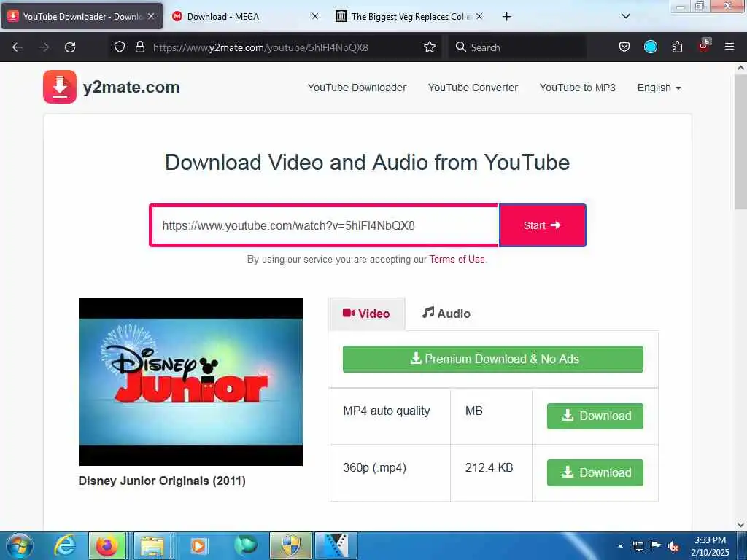The image size is (747, 560).
Task: Bookmark this page with the star icon
Action: coord(430,47)
